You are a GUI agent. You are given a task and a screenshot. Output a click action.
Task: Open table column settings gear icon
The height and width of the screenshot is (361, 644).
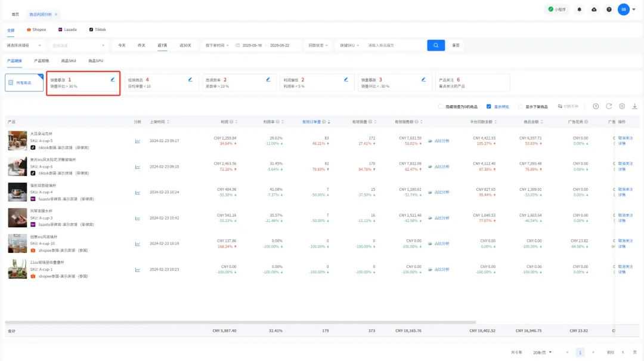[622, 106]
